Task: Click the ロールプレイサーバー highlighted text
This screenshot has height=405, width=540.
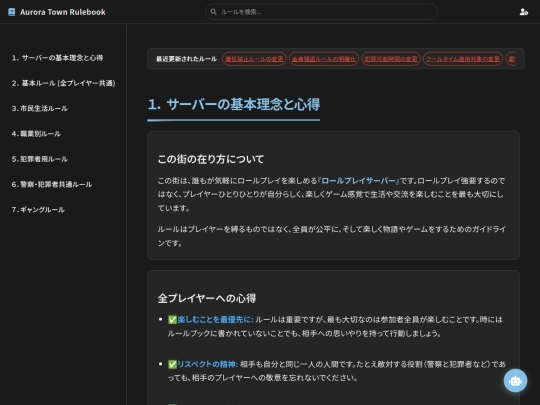Action: coord(358,181)
